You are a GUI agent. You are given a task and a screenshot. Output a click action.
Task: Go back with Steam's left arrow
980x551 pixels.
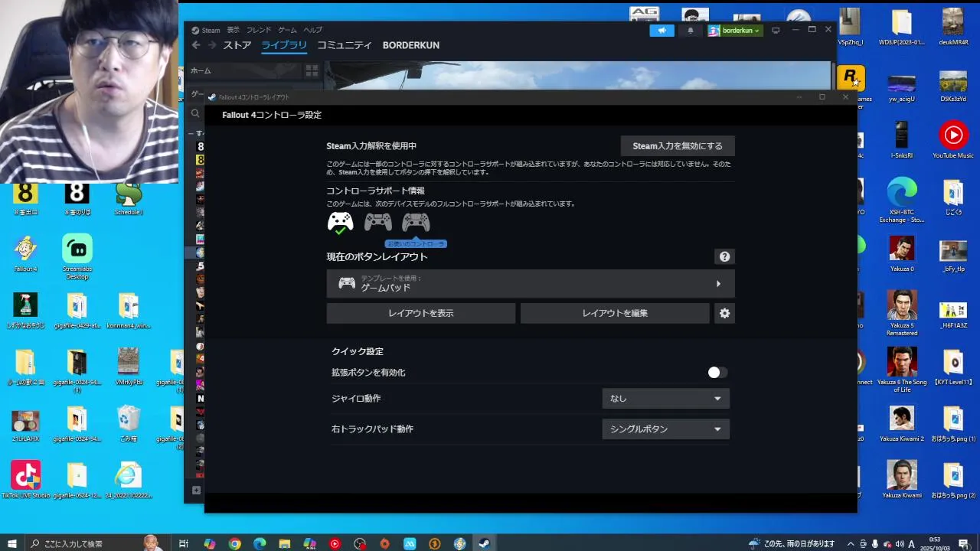[196, 45]
